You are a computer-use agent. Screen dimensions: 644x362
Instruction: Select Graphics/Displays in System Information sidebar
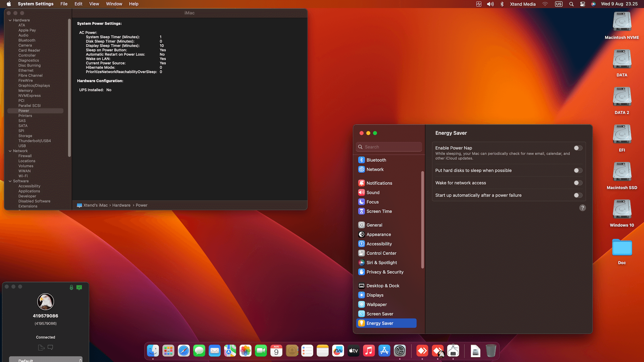[34, 86]
